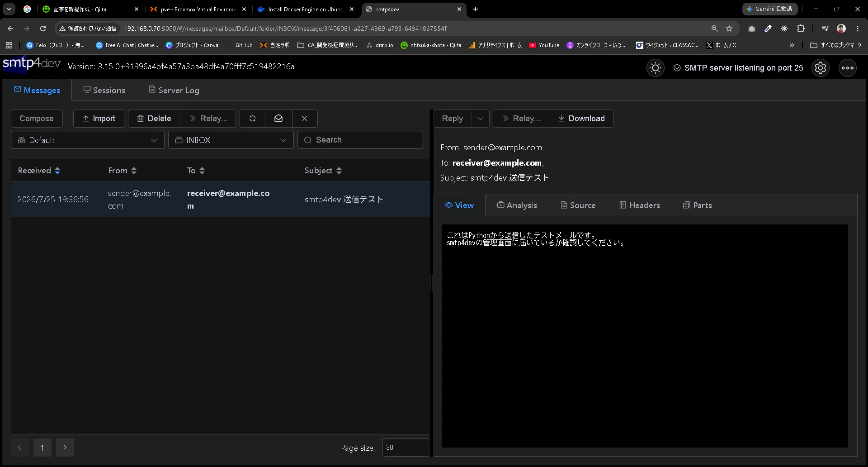
Task: Click the smtp4dev logo
Action: (x=32, y=64)
